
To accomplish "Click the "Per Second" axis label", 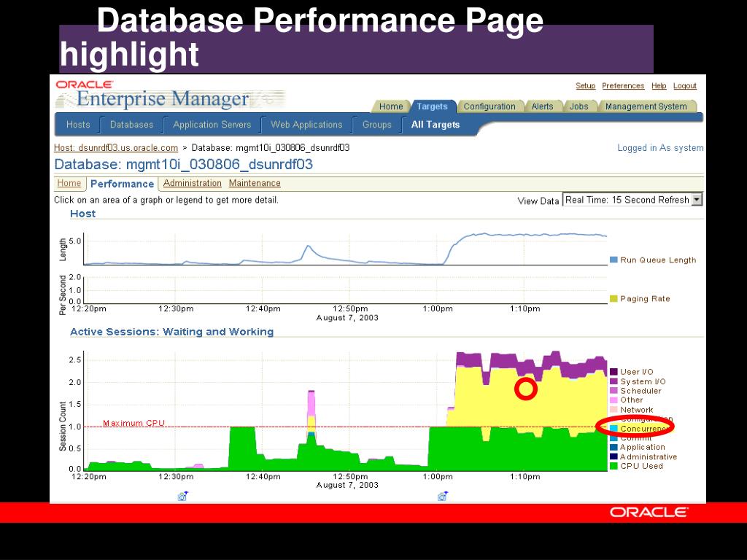I will 63,295.
